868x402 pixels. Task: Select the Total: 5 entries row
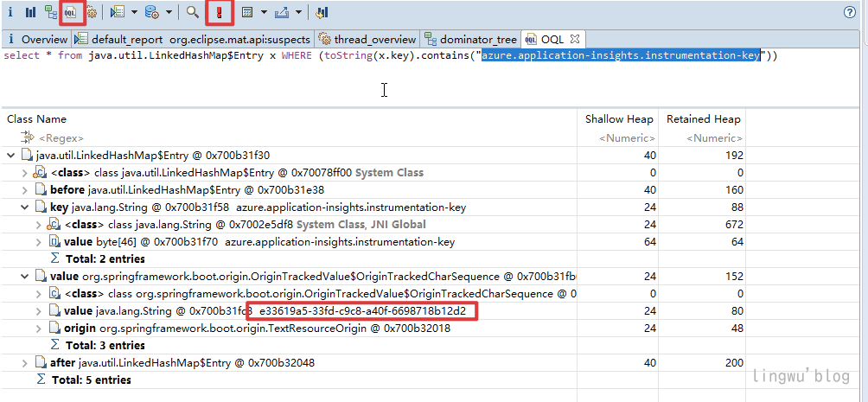pos(92,380)
